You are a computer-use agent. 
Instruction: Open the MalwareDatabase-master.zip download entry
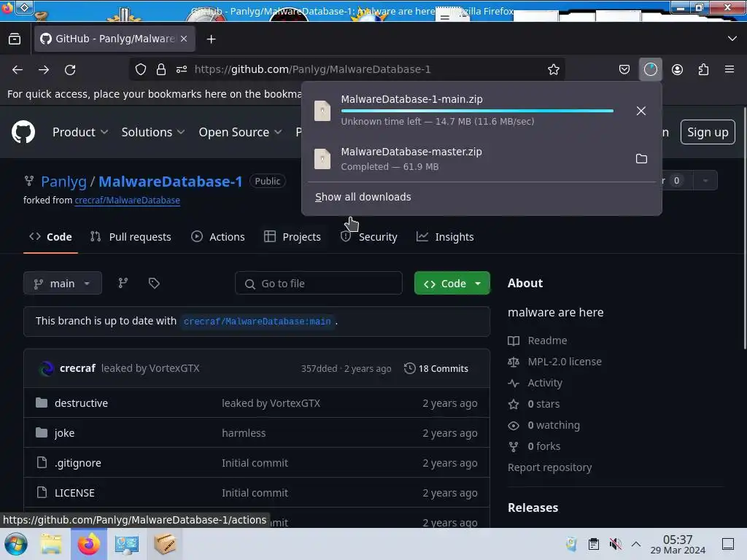pos(467,158)
